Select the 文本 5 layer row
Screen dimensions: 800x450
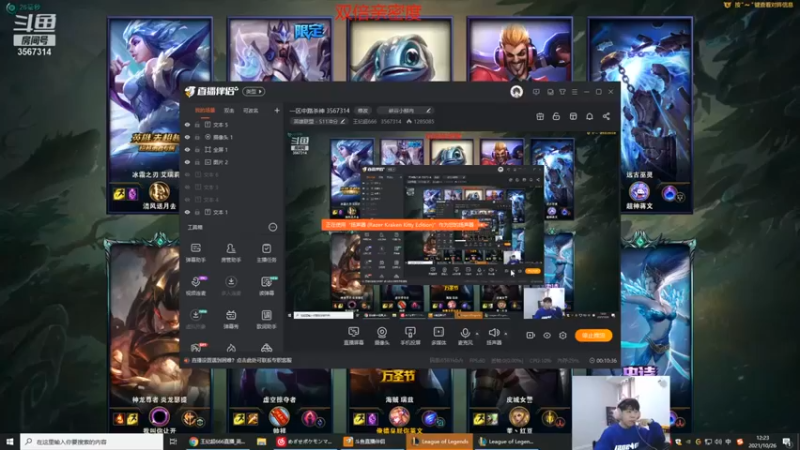(x=232, y=124)
